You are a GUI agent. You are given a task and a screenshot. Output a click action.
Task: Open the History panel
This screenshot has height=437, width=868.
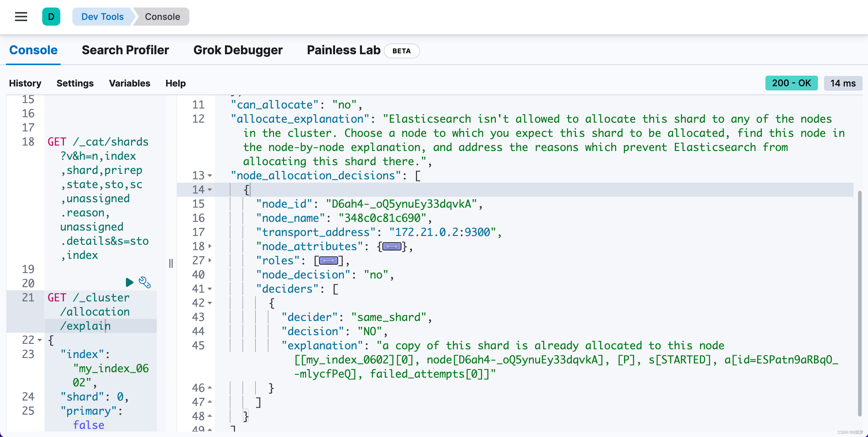25,83
